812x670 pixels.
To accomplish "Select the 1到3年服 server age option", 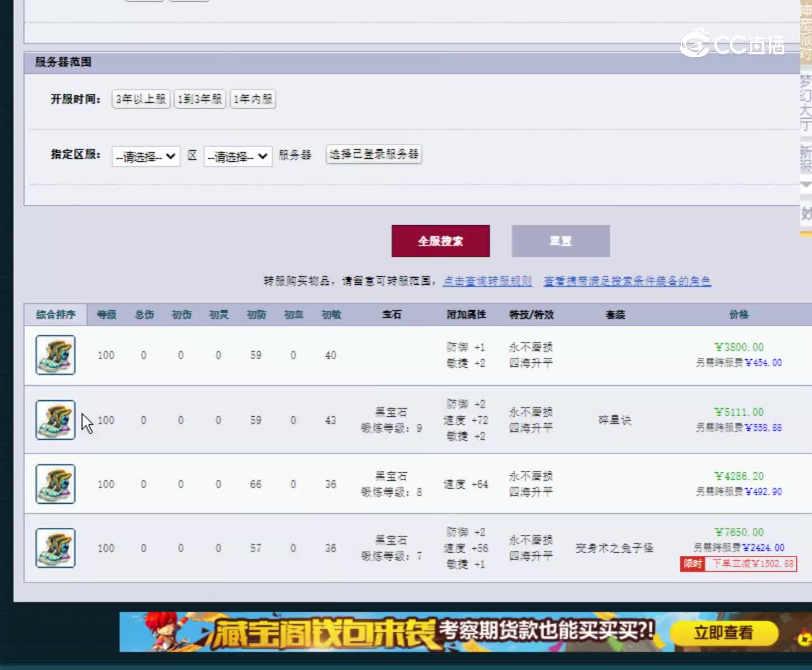I will (200, 99).
